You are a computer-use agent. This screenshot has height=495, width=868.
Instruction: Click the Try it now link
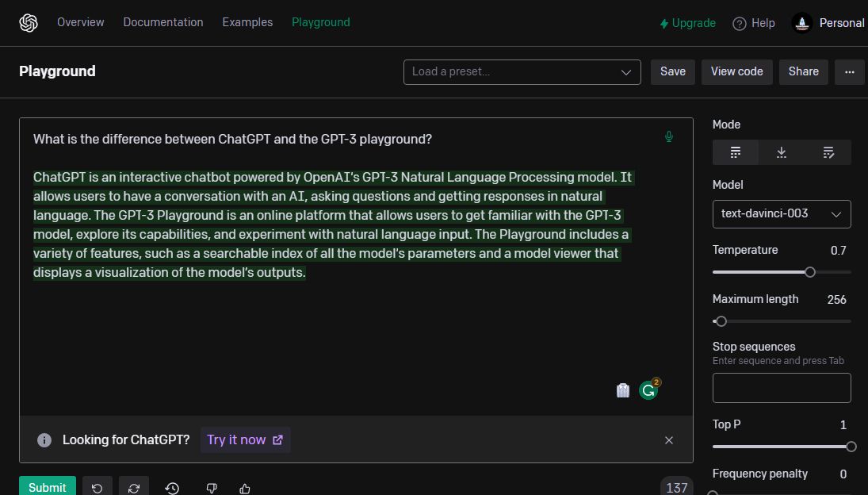point(245,439)
